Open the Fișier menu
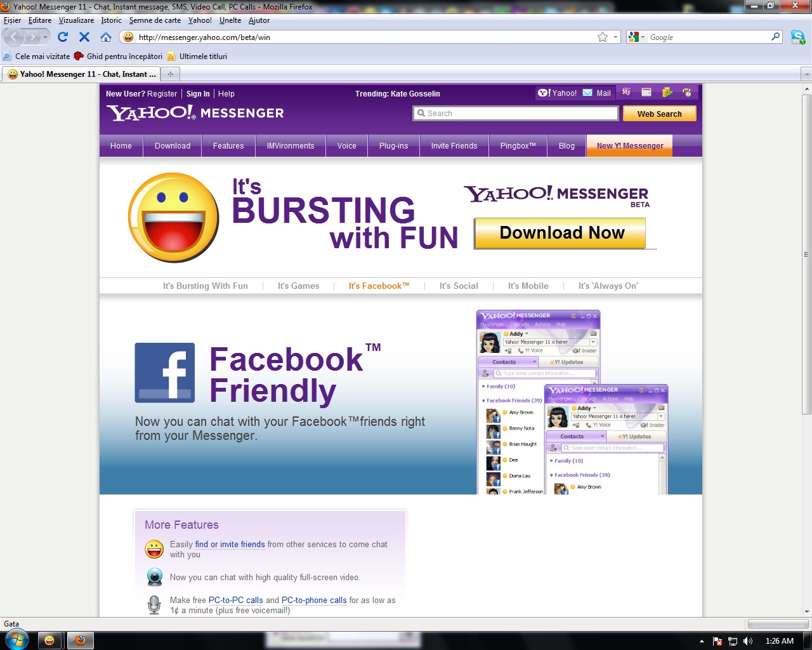812x650 pixels. coord(12,20)
